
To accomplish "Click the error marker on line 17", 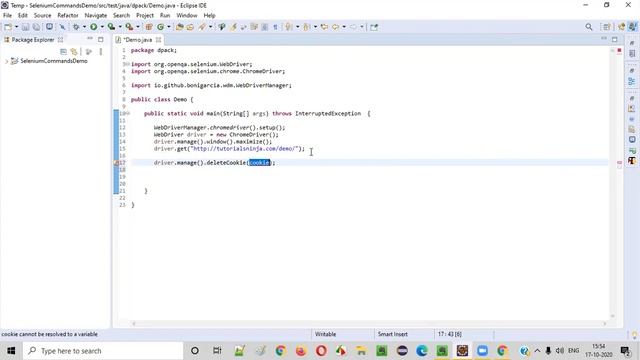I will (x=116, y=163).
